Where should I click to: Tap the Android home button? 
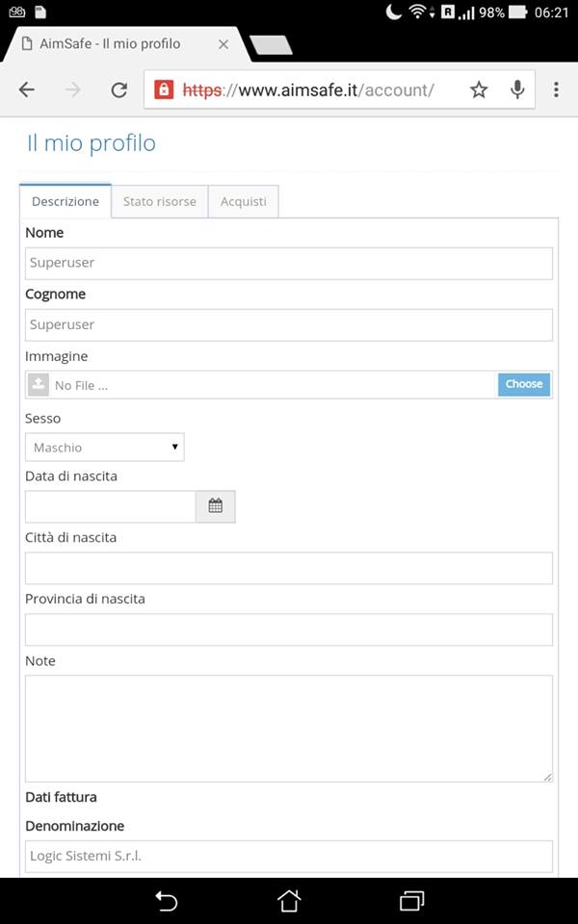click(x=289, y=901)
